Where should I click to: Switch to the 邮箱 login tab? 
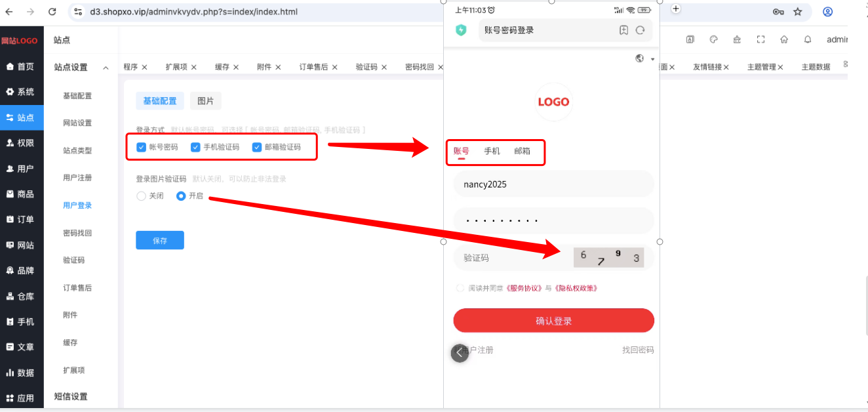click(523, 151)
